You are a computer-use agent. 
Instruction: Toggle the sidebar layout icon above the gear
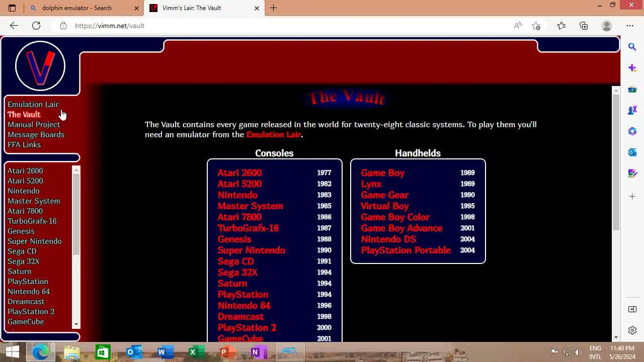tap(632, 309)
